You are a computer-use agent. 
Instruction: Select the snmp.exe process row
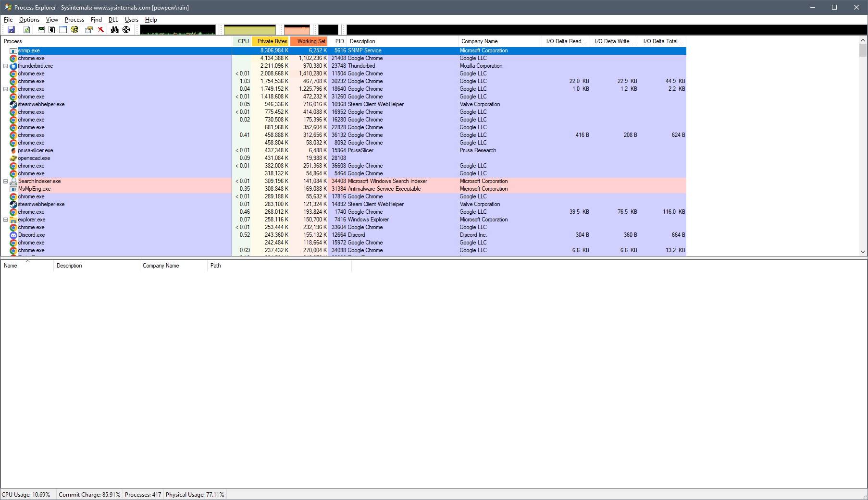(x=344, y=50)
